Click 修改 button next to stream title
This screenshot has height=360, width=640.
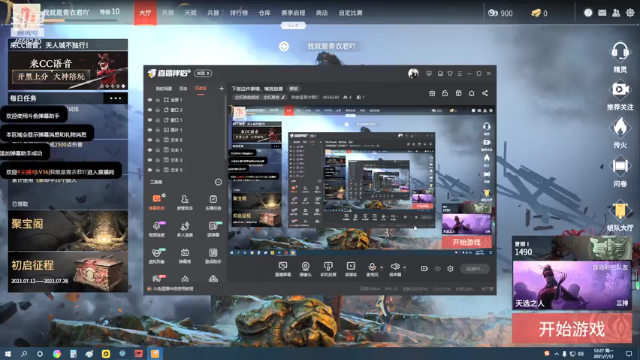pos(293,89)
